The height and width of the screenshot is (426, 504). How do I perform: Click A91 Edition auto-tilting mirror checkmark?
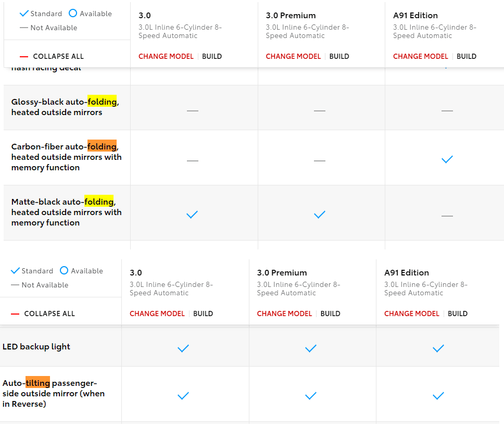point(438,396)
